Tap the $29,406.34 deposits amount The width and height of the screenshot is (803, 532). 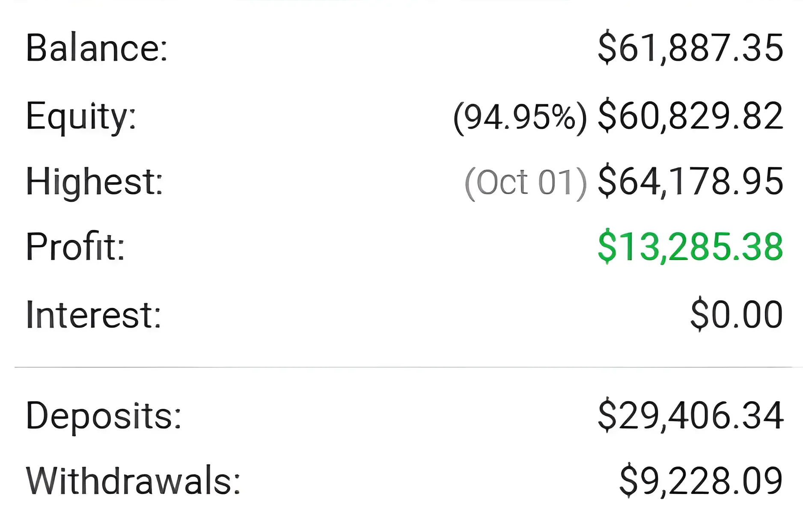690,416
